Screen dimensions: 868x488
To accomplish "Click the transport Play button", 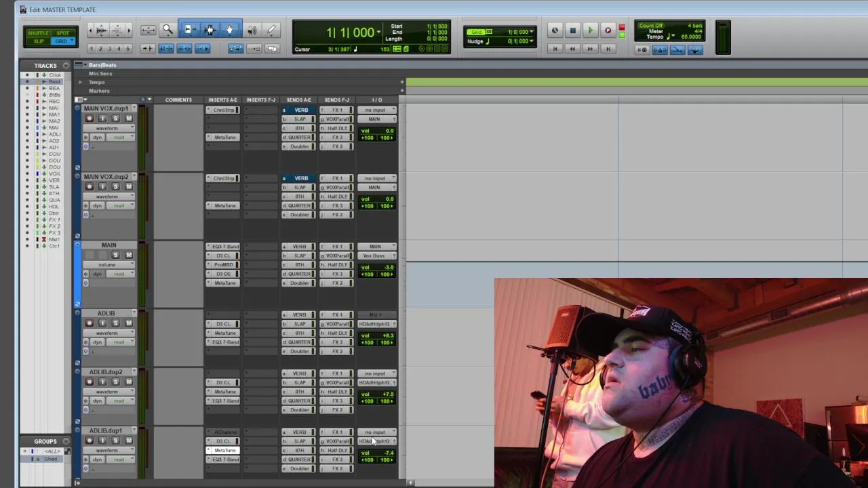I will [590, 30].
